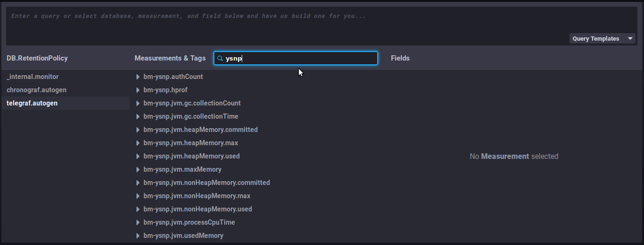This screenshot has height=245, width=644.
Task: Expand bm-ysnp.jvm.gc.collectionCount tree arrow
Action: [x=138, y=103]
